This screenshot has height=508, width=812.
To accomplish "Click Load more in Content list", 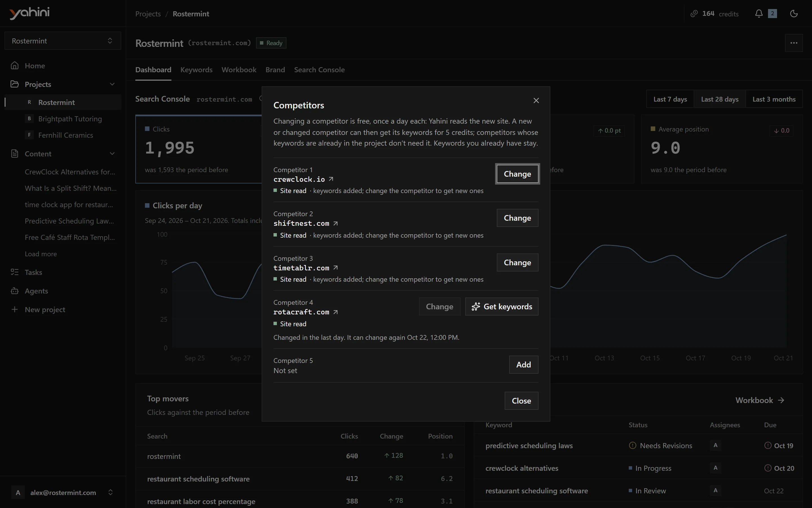I will (41, 254).
